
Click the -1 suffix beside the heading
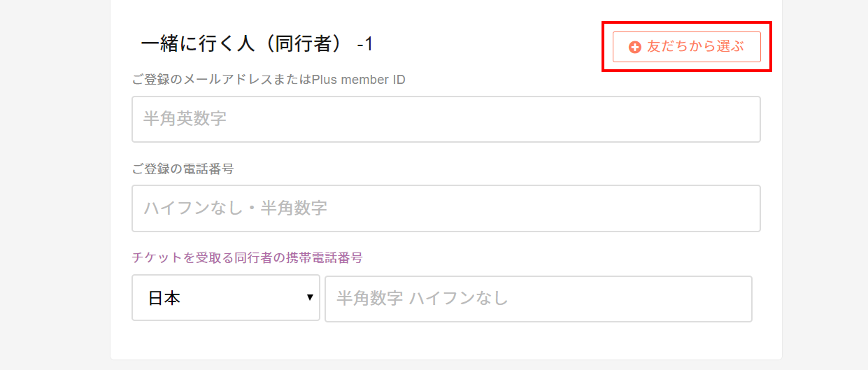[x=365, y=44]
